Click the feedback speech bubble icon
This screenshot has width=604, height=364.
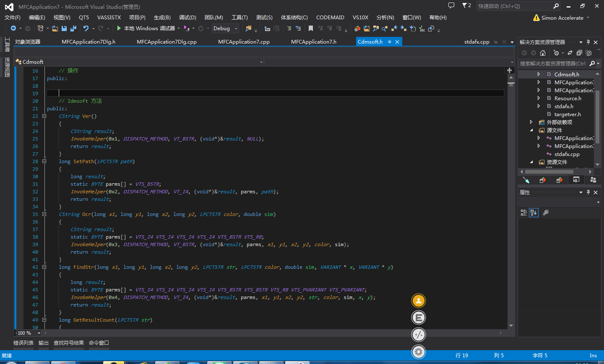tap(451, 5)
